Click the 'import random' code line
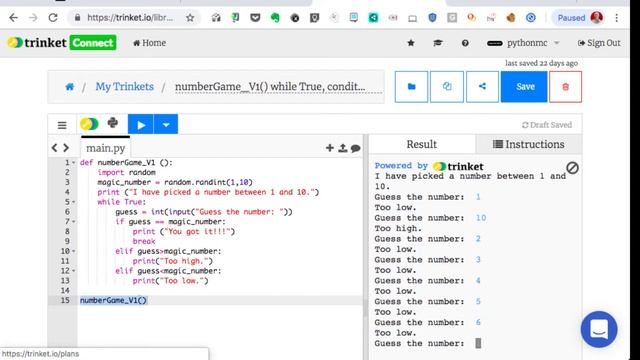Image resolution: width=640 pixels, height=360 pixels. pos(127,172)
